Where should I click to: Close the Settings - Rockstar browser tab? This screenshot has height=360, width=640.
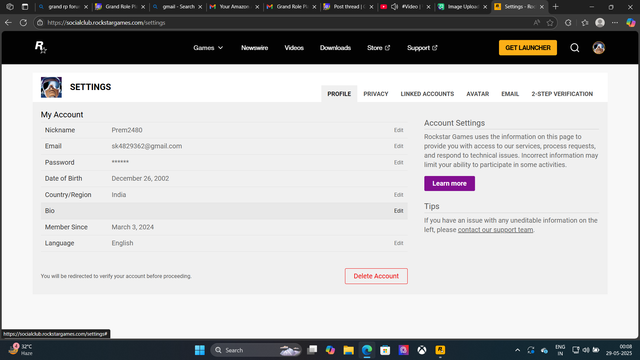[x=542, y=7]
